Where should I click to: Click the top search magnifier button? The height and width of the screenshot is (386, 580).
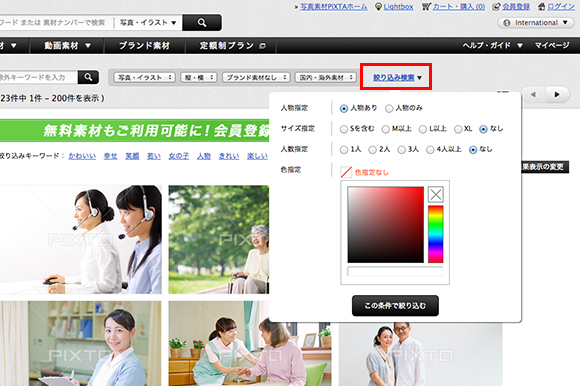(x=202, y=23)
